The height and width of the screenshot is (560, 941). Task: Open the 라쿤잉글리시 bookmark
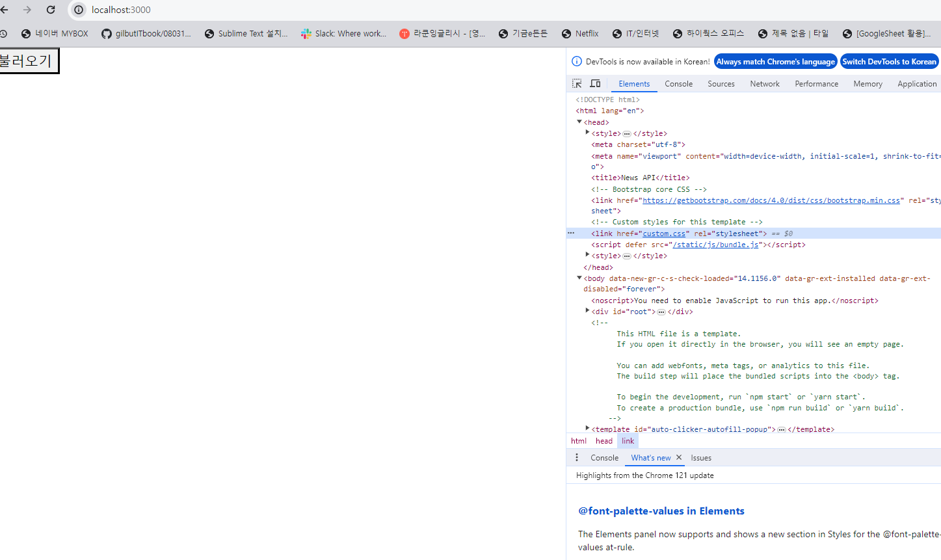(442, 33)
